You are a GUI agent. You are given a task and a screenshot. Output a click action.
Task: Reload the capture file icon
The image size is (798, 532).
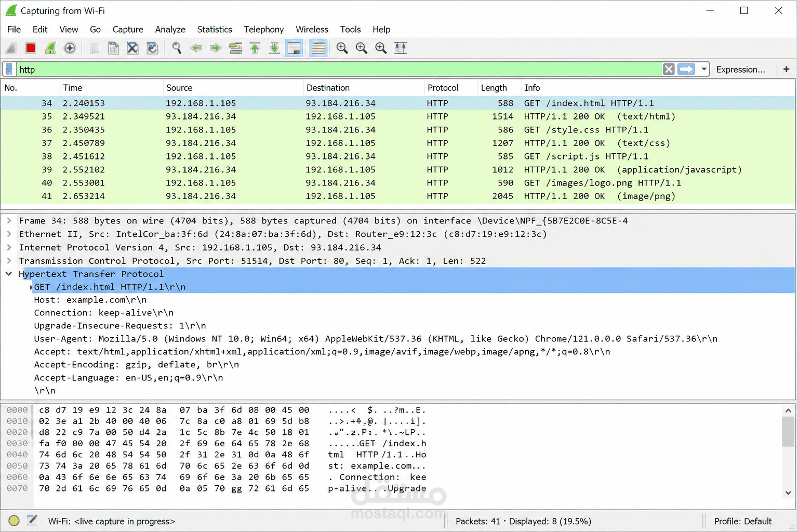152,48
